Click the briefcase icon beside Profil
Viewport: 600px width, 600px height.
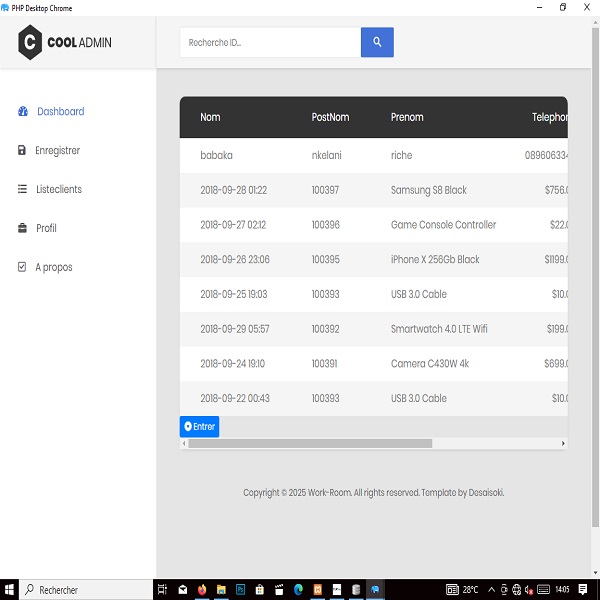(x=23, y=228)
